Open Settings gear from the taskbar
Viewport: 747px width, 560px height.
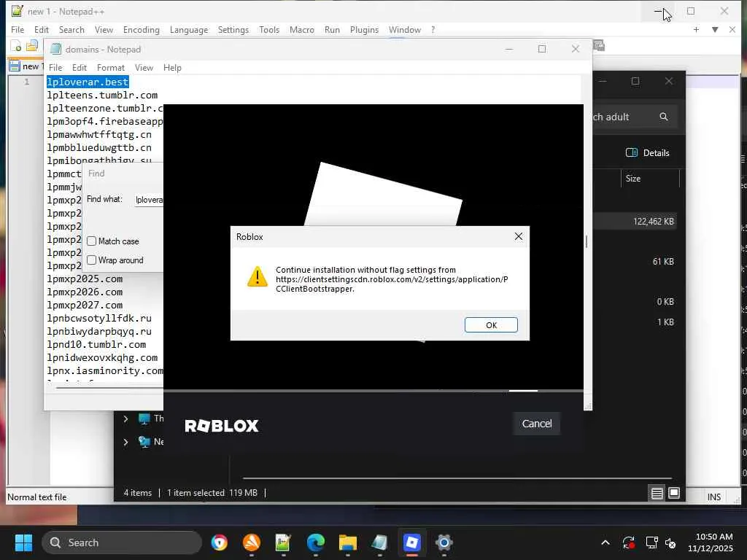pos(444,542)
